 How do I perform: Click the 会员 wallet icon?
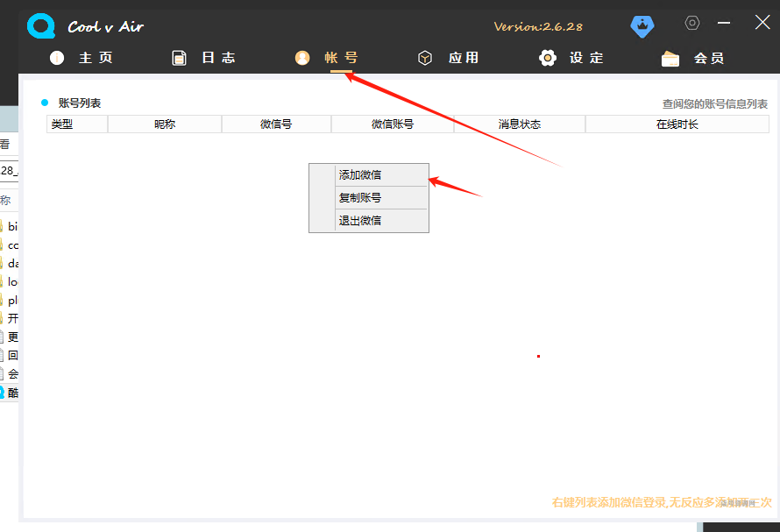pos(670,59)
